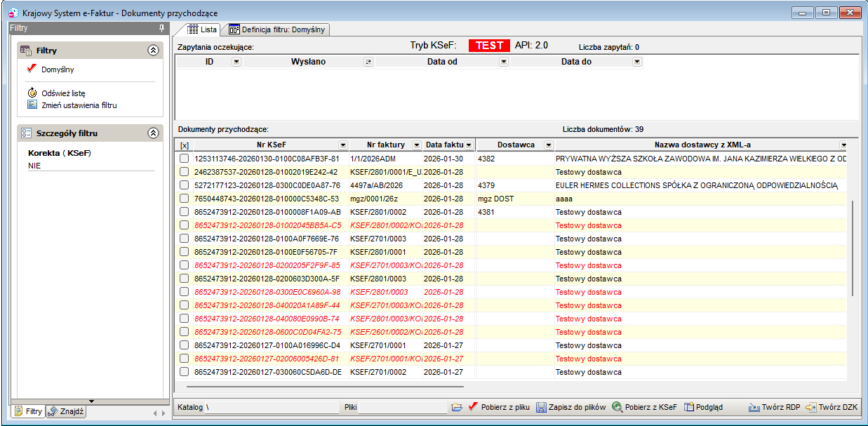
Task: Check the box for invoice 1/1/2026ADM row
Action: point(184,159)
